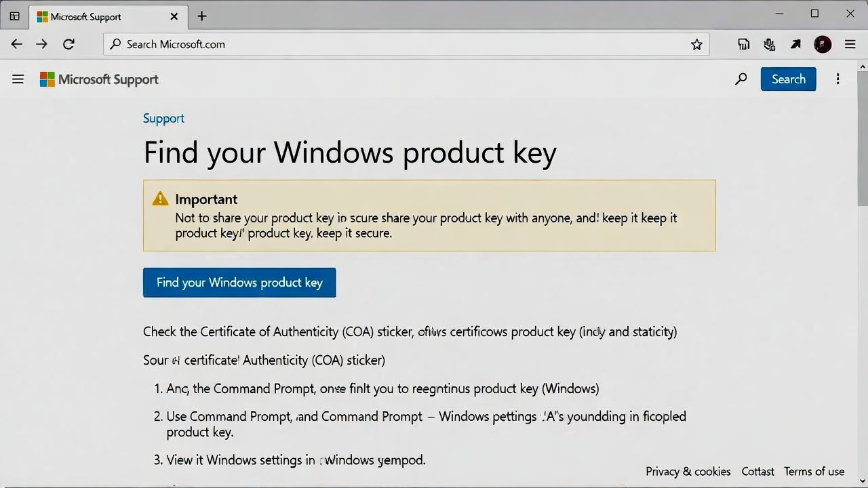Open a new browser tab
Viewport: 868px width, 488px height.
point(201,16)
